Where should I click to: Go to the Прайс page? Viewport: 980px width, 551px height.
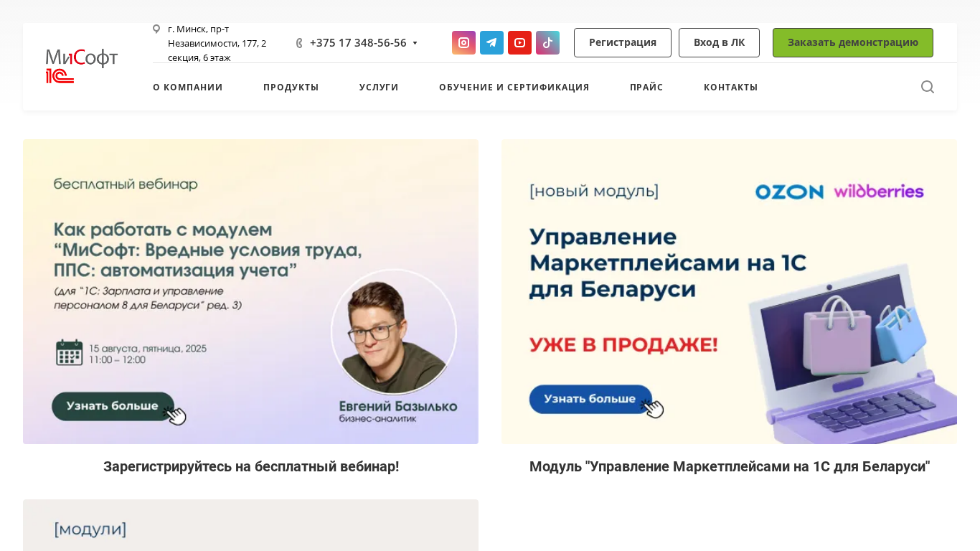point(646,87)
